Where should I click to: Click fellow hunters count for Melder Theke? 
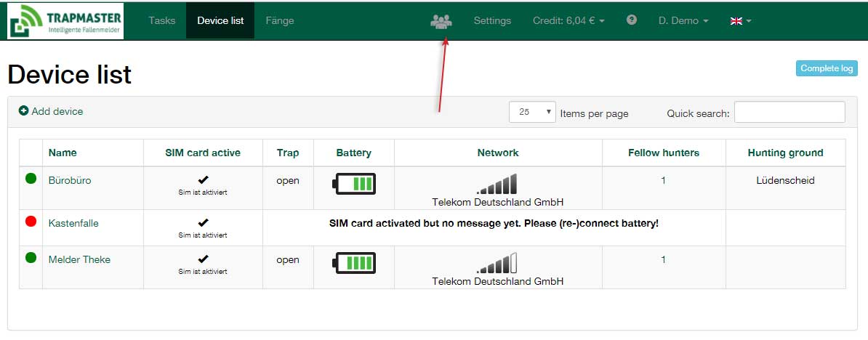tap(663, 259)
